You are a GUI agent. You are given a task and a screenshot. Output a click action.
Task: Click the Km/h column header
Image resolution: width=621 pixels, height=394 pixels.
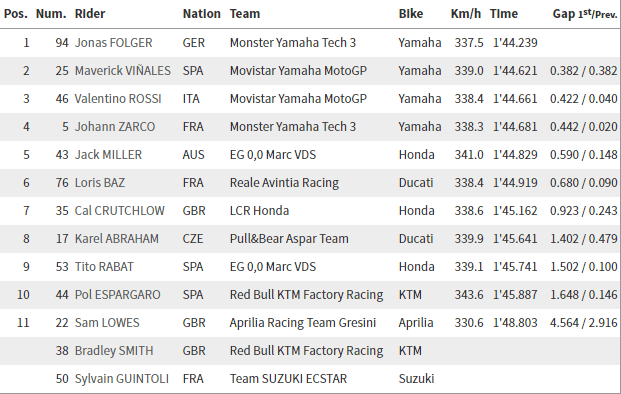coord(466,14)
